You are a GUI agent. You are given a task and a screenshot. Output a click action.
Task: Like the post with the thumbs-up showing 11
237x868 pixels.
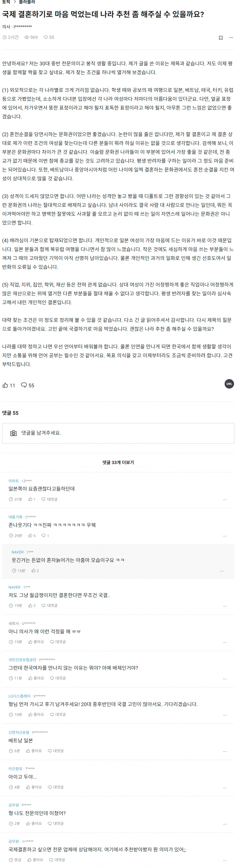9,385
